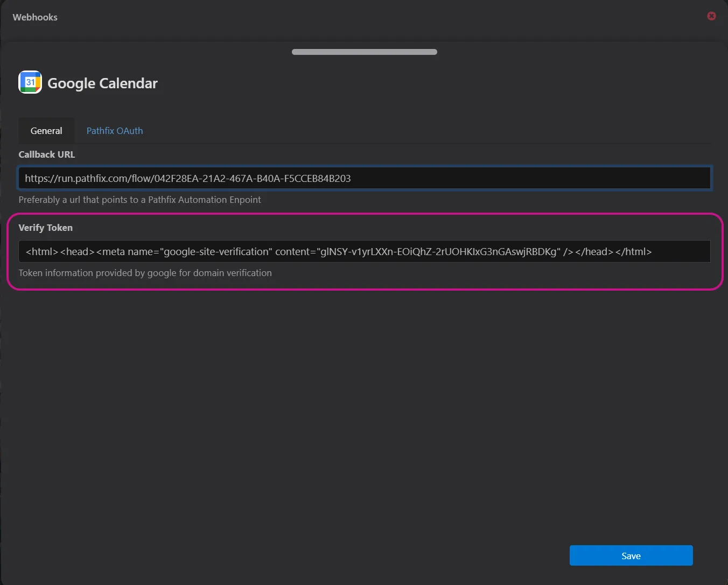The height and width of the screenshot is (585, 728).
Task: Focus the Callback URL input field
Action: (365, 178)
